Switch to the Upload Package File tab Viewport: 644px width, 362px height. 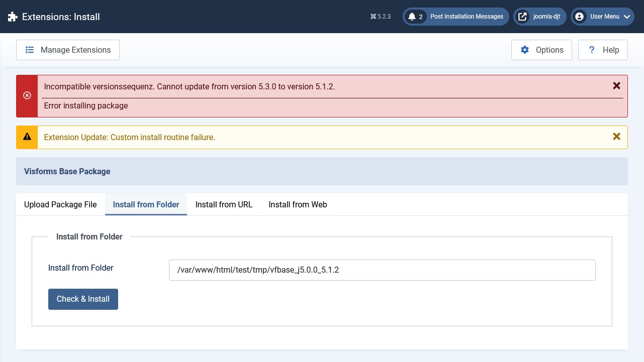(x=60, y=204)
